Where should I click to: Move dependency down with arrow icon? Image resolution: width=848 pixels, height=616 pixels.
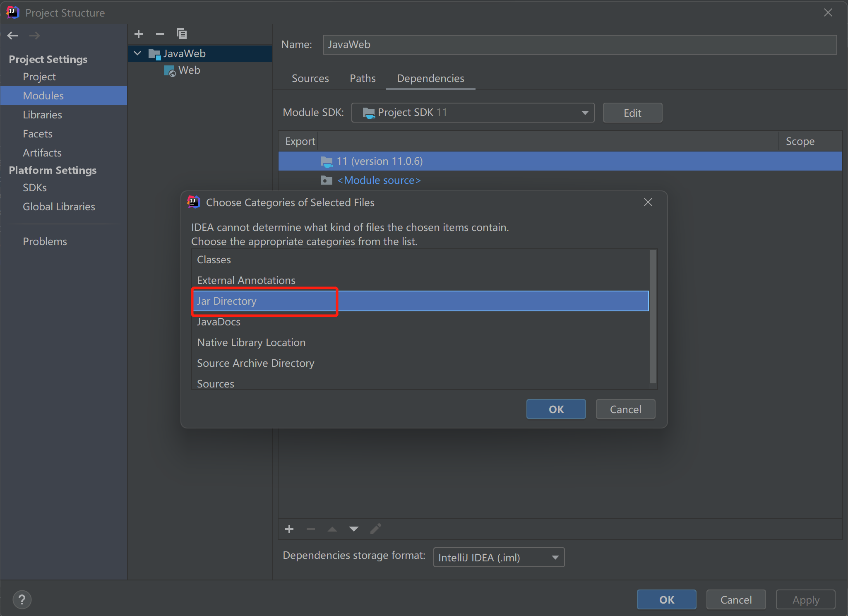point(354,529)
